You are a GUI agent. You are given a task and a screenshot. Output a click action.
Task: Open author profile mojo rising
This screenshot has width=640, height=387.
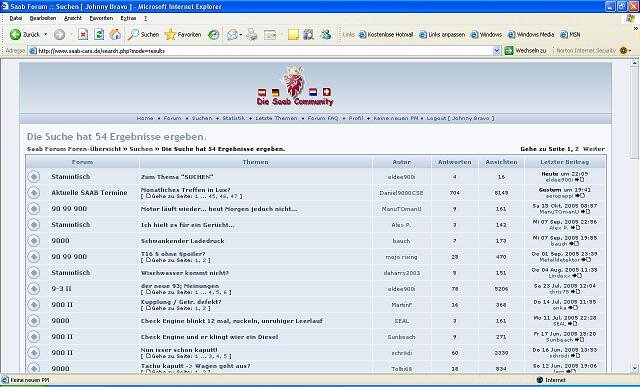pyautogui.click(x=401, y=257)
